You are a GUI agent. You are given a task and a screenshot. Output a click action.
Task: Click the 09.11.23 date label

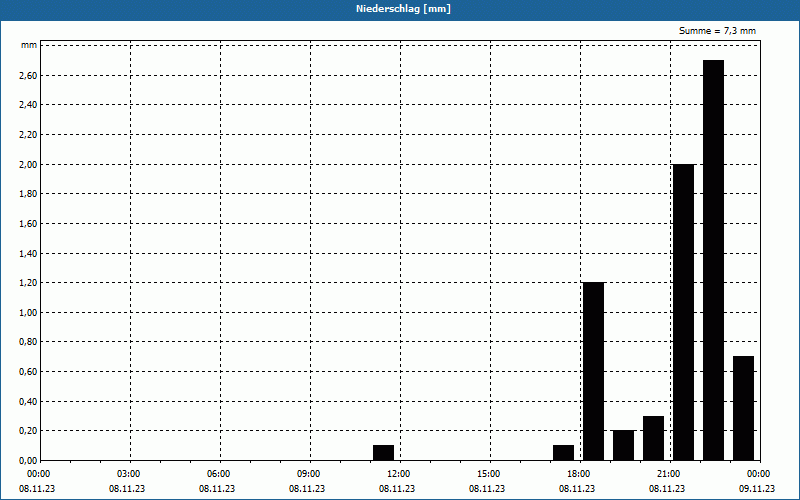757,488
